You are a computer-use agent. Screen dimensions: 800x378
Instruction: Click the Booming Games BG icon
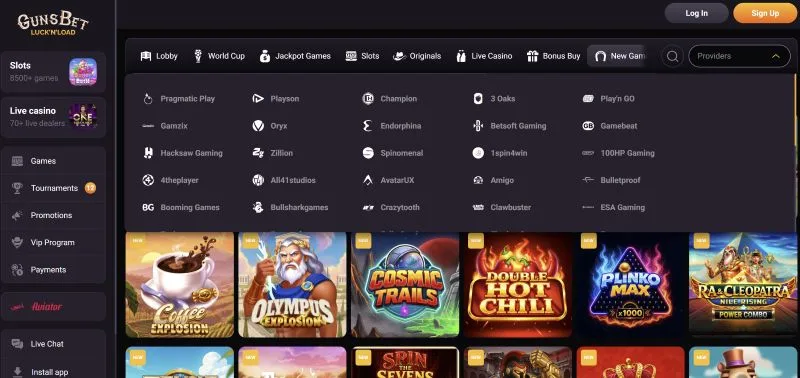pos(148,207)
